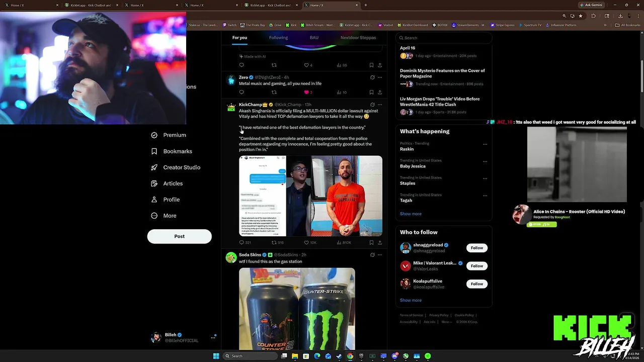Image resolution: width=644 pixels, height=362 pixels.
Task: Open Bookmarks in the sidebar
Action: click(172, 151)
